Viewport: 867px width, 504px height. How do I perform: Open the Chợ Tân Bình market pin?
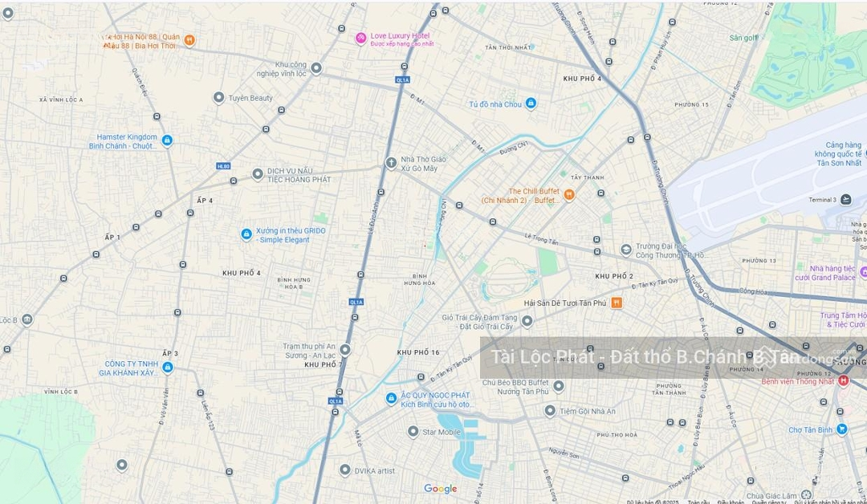[841, 429]
